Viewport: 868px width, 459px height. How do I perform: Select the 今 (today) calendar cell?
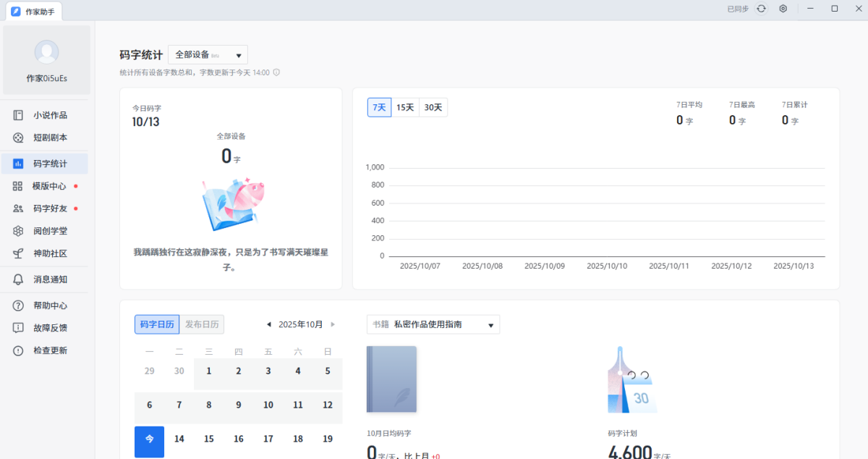[149, 440]
